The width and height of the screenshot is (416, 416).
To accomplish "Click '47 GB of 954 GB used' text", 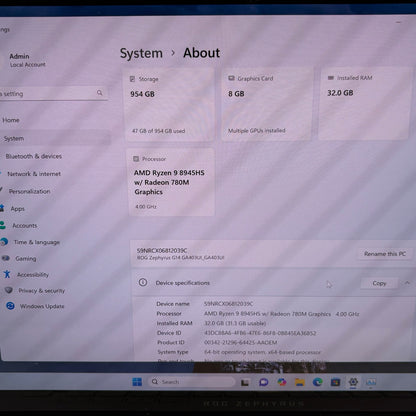I will click(x=158, y=131).
